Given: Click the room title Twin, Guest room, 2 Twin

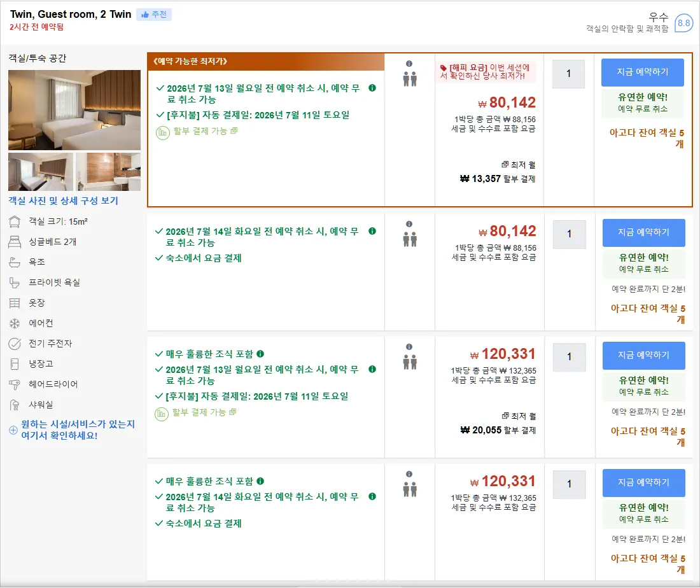Looking at the screenshot, I should pos(71,14).
